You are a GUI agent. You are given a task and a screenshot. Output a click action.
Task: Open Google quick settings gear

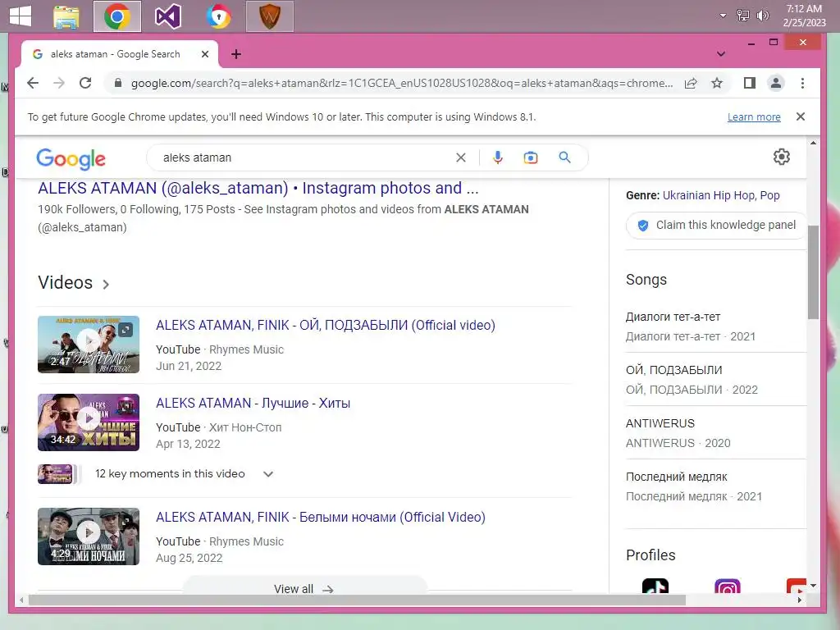[782, 157]
